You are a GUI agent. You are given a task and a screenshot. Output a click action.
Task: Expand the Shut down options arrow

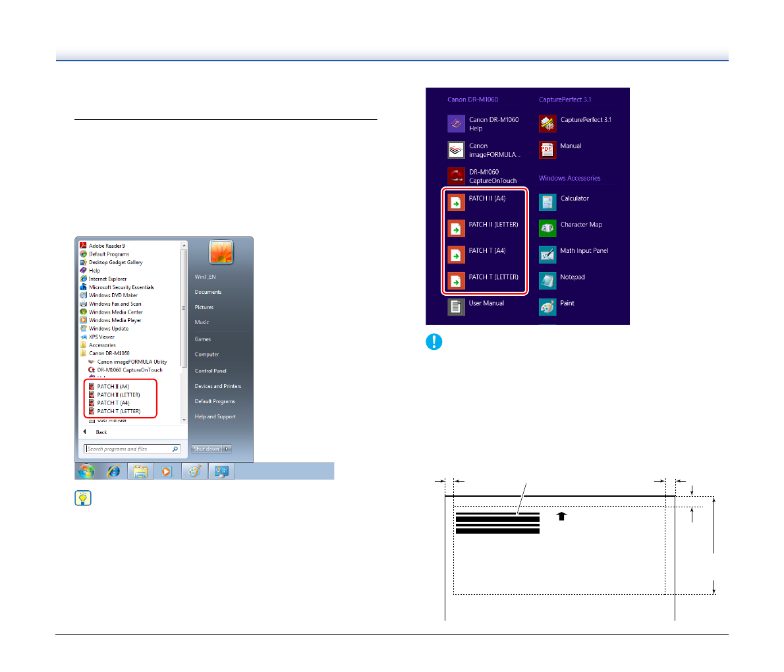click(x=227, y=449)
